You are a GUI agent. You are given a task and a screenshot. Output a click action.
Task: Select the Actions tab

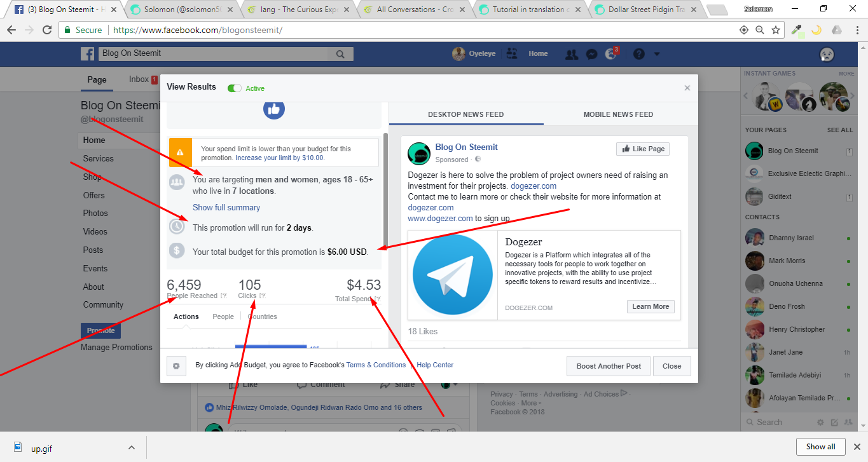186,316
